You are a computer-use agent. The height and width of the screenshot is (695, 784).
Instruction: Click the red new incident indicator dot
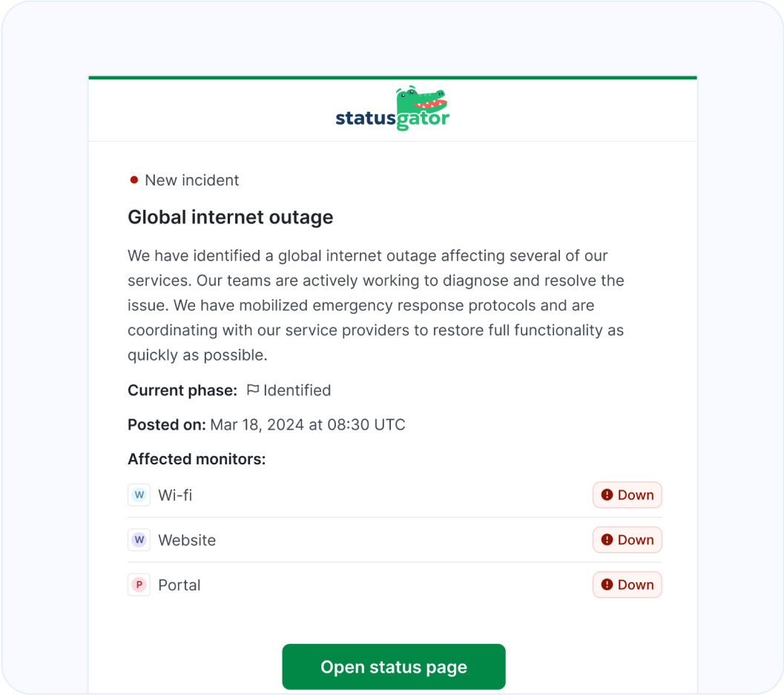tap(134, 179)
